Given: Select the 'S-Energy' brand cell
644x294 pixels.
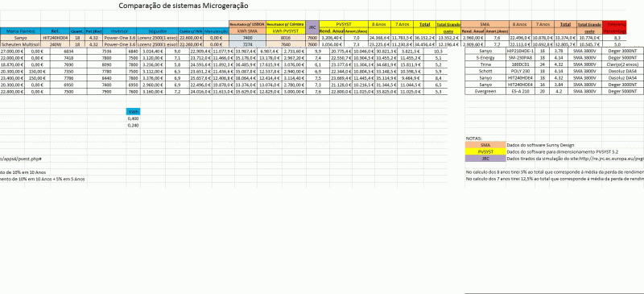Looking at the screenshot, I should pos(485,58).
